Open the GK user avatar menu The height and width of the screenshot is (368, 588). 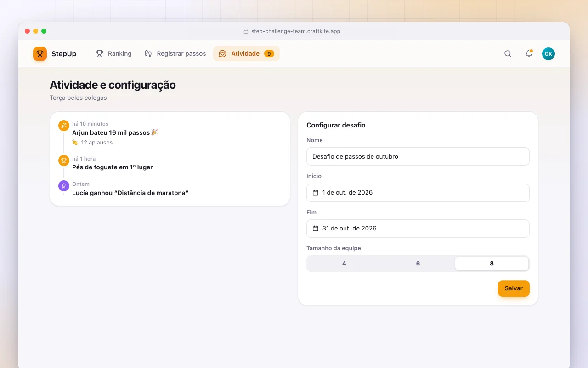click(548, 54)
